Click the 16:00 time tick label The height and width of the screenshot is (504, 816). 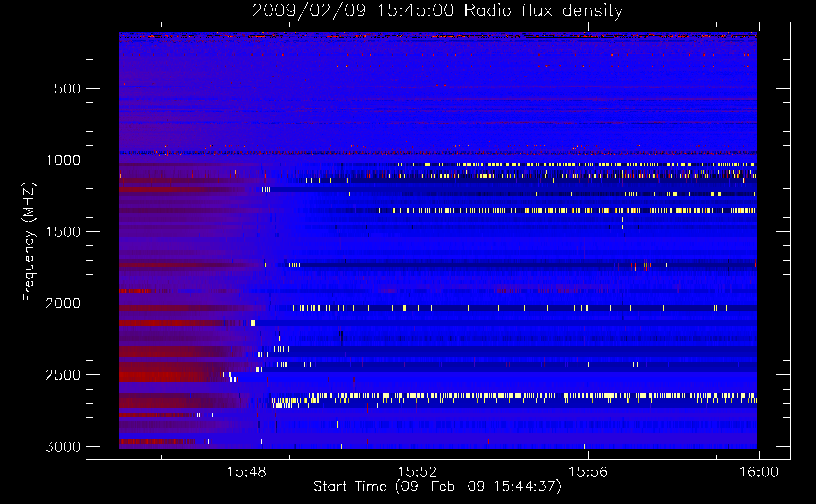pyautogui.click(x=759, y=472)
